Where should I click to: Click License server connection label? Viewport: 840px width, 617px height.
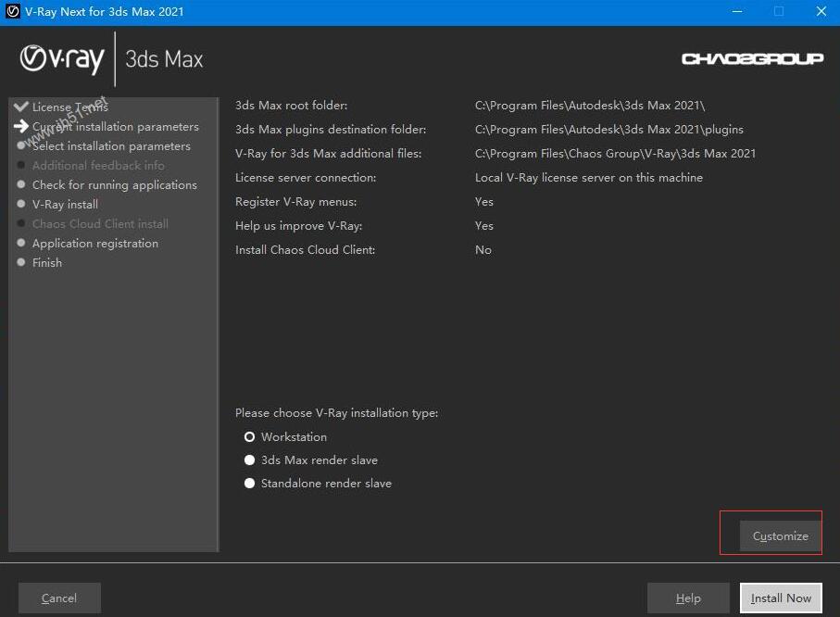point(306,178)
